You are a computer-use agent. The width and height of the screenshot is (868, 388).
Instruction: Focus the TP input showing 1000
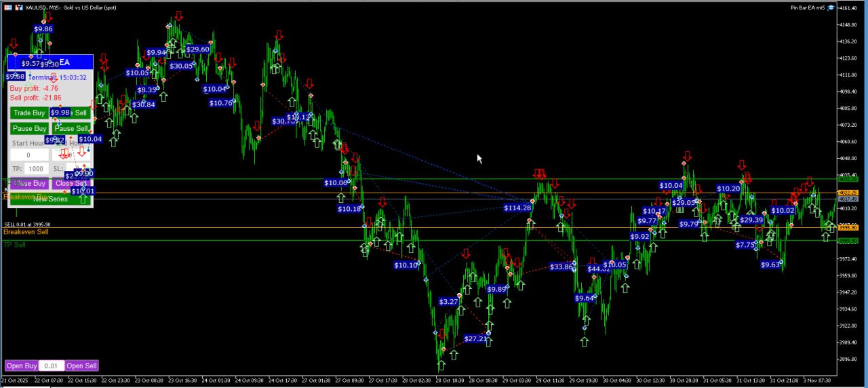(36, 168)
